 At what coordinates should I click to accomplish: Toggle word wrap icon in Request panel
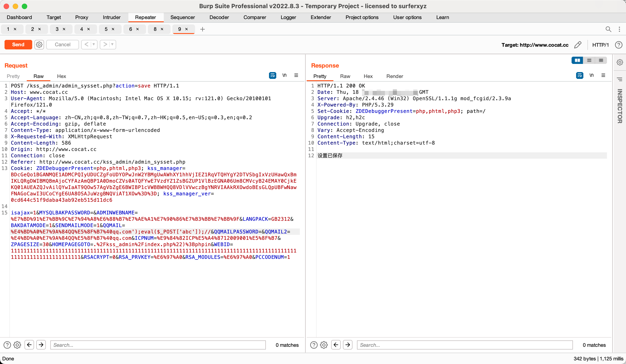(272, 75)
